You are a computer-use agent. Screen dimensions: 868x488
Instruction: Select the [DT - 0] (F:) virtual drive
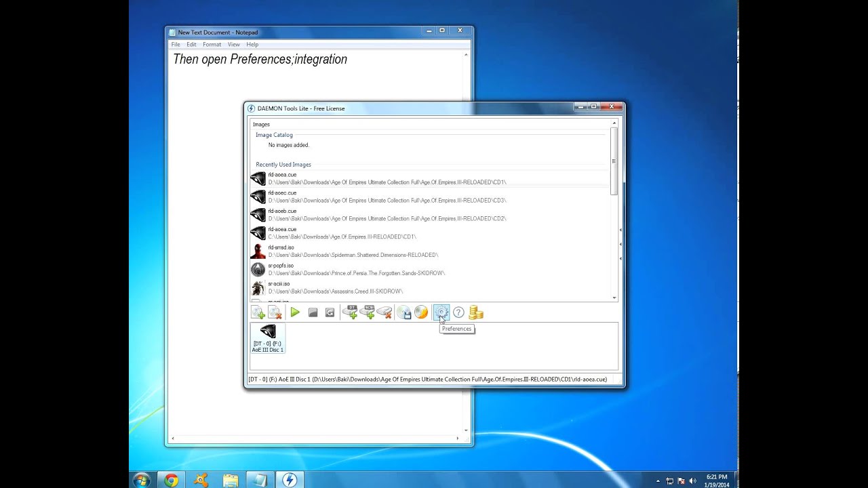[x=268, y=338]
